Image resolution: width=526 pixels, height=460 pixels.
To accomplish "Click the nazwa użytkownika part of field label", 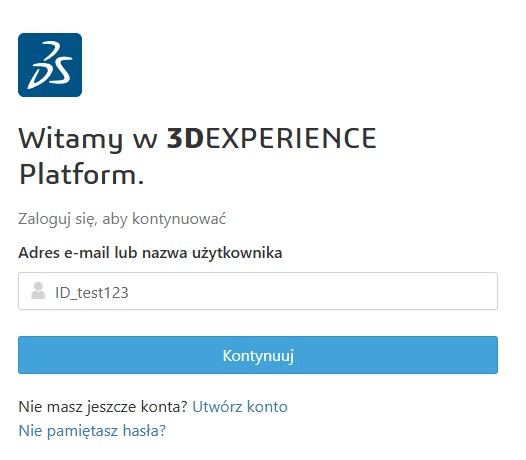I will [x=212, y=253].
